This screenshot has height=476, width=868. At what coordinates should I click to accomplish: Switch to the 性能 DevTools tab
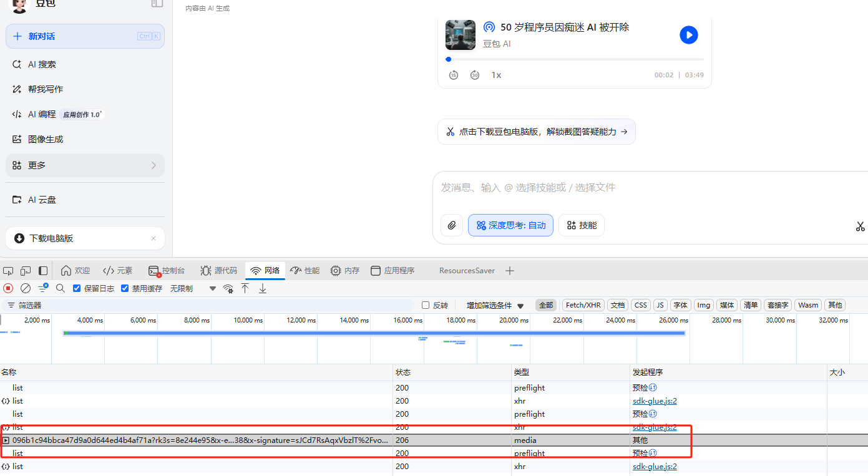(x=305, y=271)
